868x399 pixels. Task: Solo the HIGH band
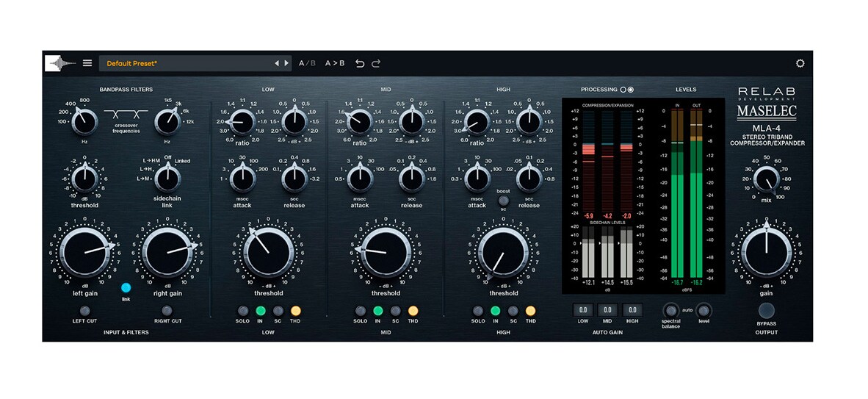[x=478, y=311]
